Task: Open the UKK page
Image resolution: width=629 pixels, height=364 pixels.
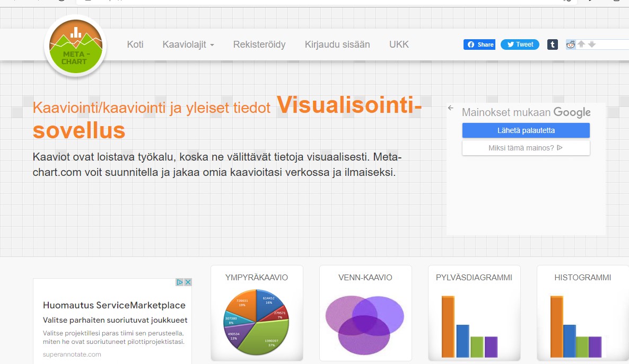Action: 399,45
